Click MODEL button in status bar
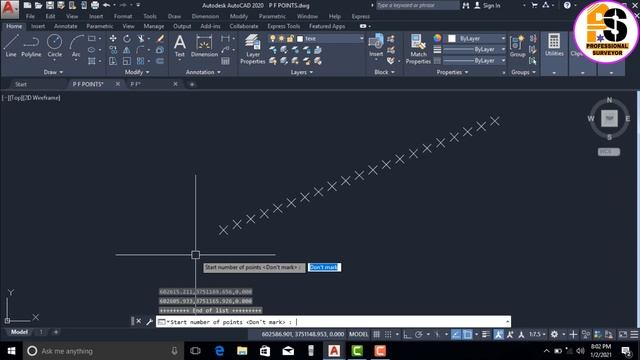The width and height of the screenshot is (640, 360). [x=358, y=334]
